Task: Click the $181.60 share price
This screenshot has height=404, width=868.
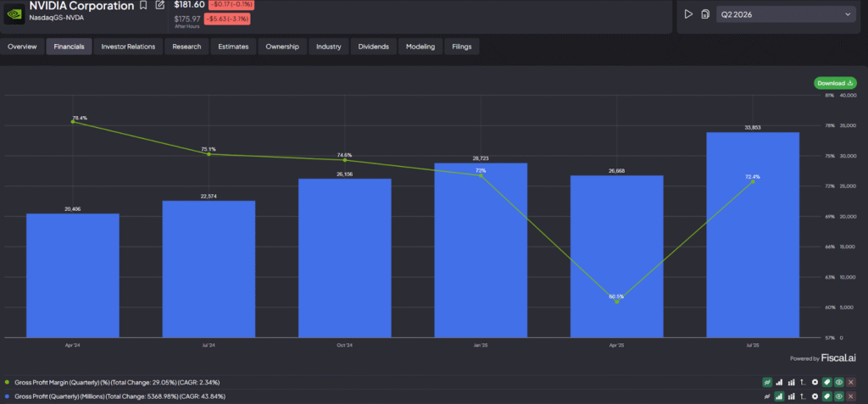Action: 189,4
